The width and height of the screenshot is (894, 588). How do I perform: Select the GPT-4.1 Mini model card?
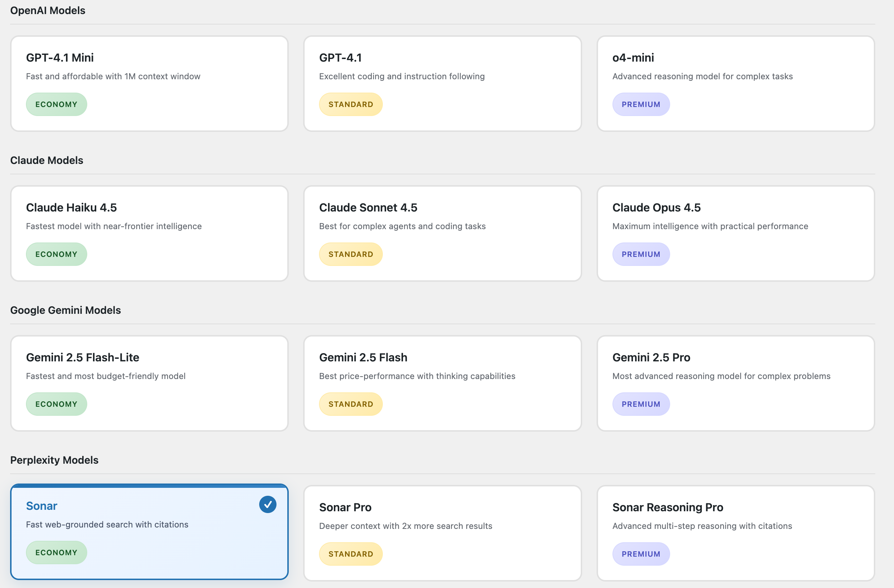point(149,83)
